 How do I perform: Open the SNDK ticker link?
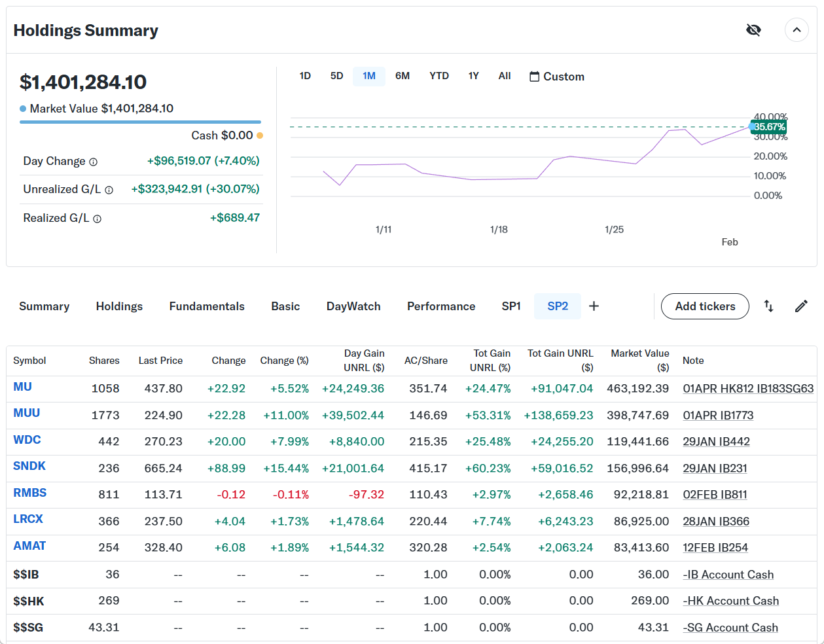tap(29, 466)
